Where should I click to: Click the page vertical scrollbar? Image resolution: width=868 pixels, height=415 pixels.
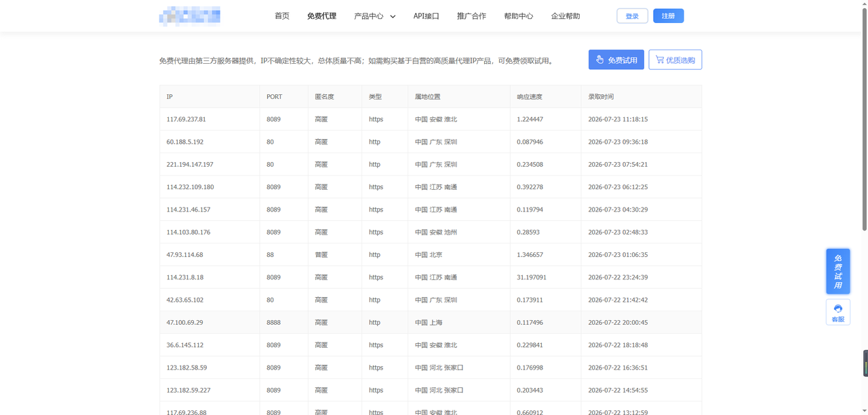pyautogui.click(x=865, y=119)
